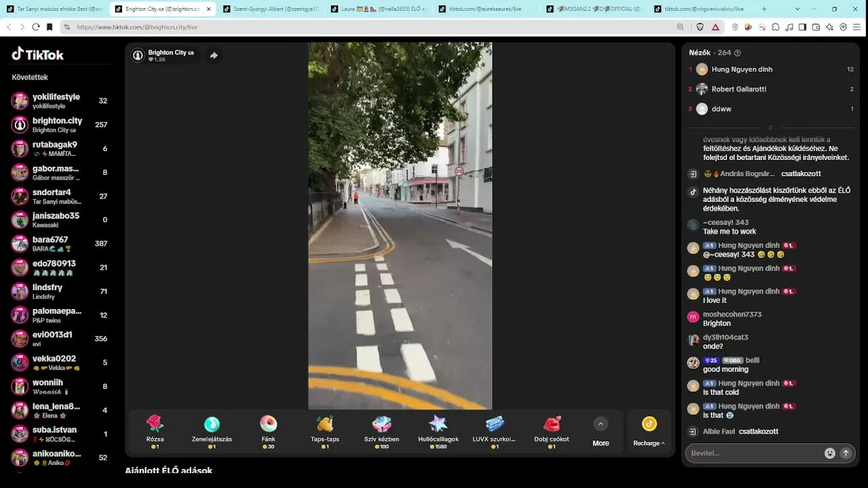Expand the Recharge coins panel
The width and height of the screenshot is (868, 488).
[649, 431]
